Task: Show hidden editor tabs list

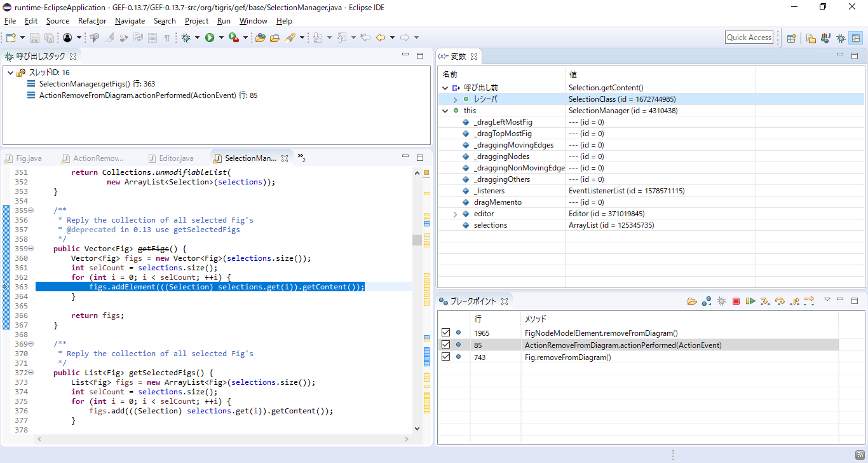Action: (301, 158)
